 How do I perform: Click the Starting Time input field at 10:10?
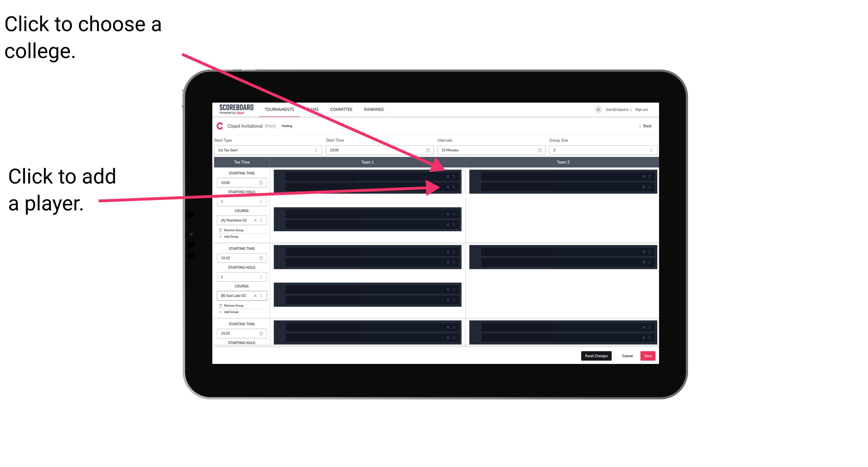pyautogui.click(x=240, y=258)
